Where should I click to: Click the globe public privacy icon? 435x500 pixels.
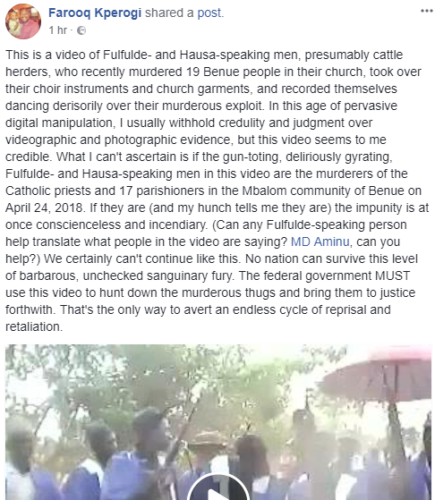click(x=81, y=31)
